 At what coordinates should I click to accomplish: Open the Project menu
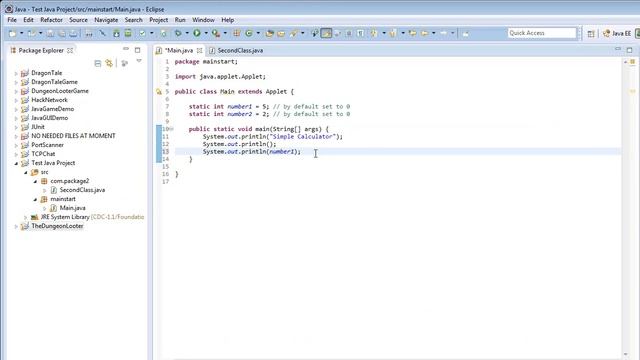click(x=158, y=20)
